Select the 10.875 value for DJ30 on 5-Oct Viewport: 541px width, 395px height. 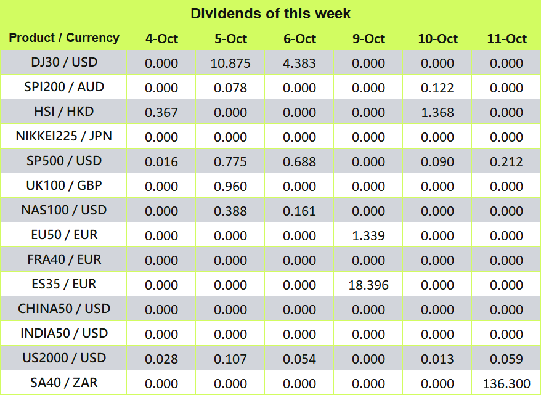230,63
